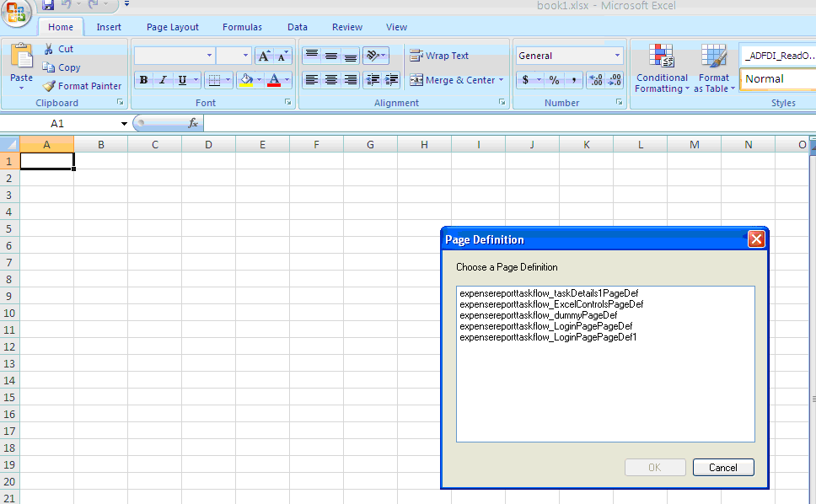Click the Normal cell style box
The image size is (816, 504).
point(778,79)
